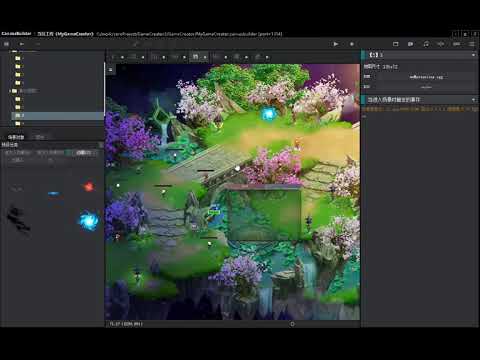Viewport: 480px width, 360px height.
Task: Open the music headphones icon in top toolbar
Action: click(426, 44)
